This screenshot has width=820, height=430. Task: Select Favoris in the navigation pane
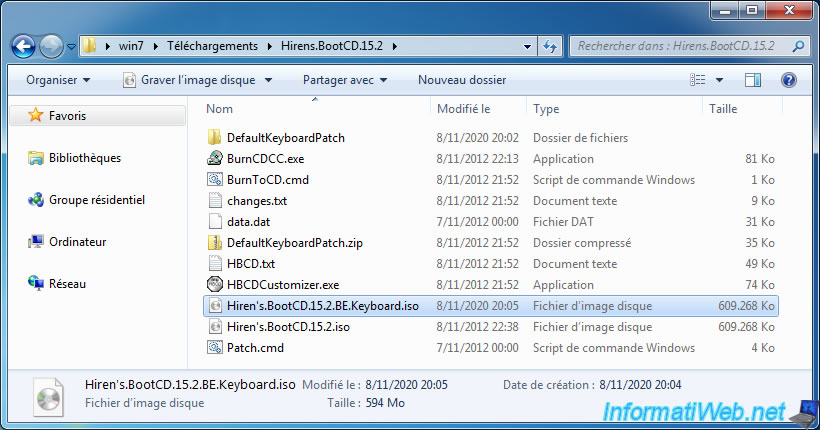tap(67, 116)
